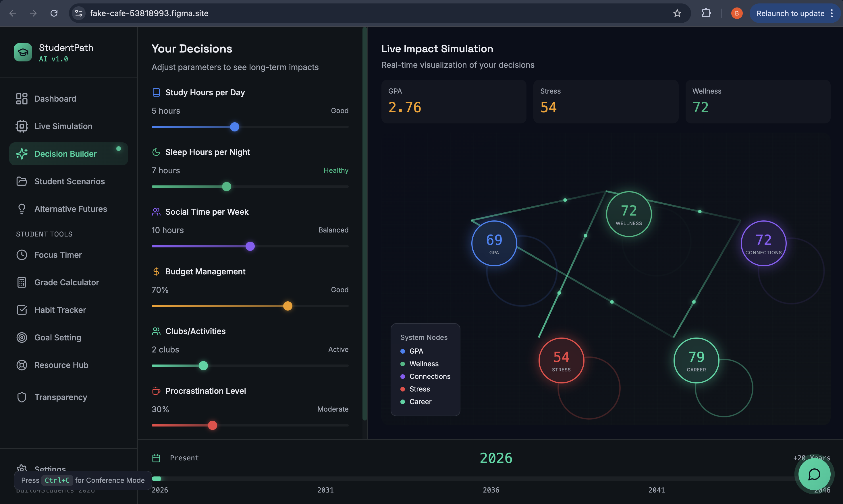
Task: Bookmark this page with the star
Action: click(x=677, y=13)
